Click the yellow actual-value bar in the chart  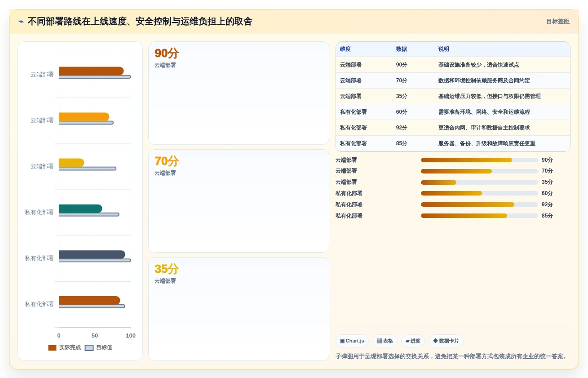click(x=71, y=163)
